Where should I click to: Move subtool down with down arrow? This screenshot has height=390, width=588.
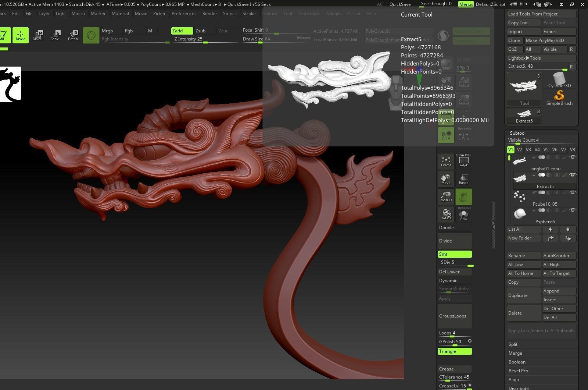[x=568, y=229]
